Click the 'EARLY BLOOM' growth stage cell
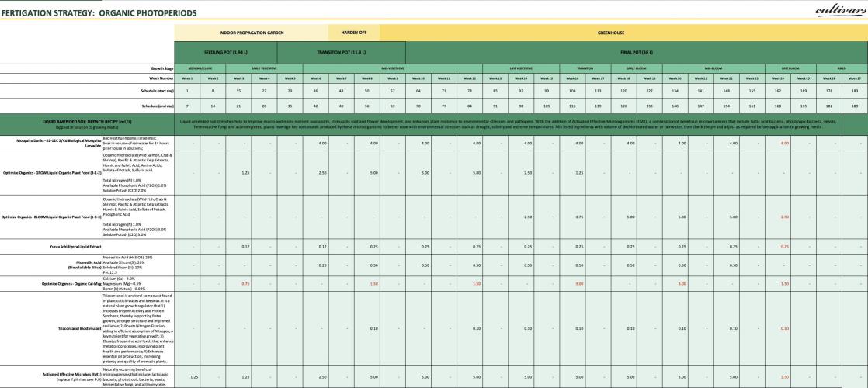The width and height of the screenshot is (868, 388). [x=637, y=68]
